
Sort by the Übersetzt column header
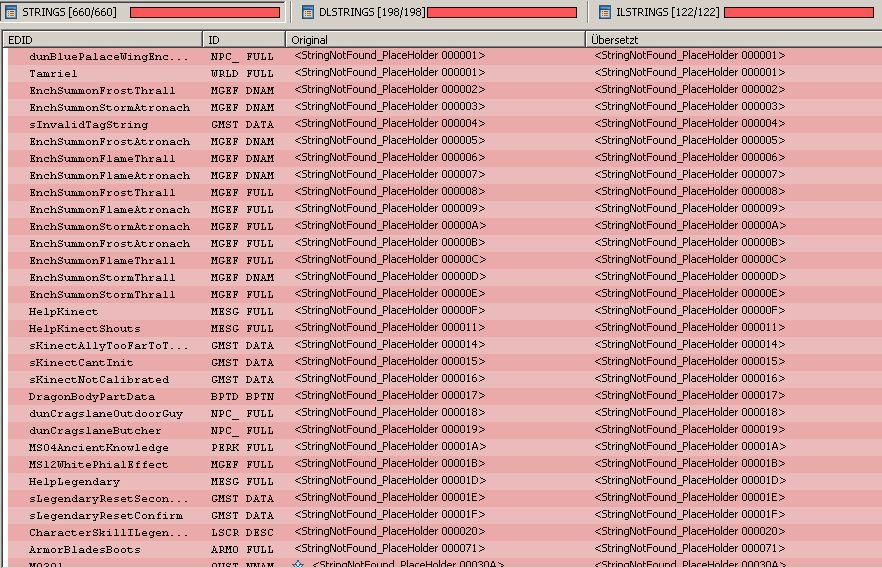coord(734,40)
